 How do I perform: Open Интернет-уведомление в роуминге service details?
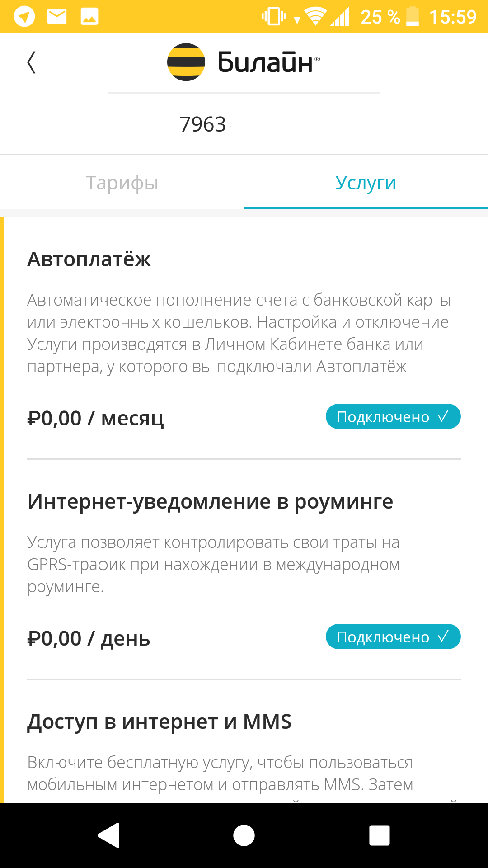click(x=210, y=502)
